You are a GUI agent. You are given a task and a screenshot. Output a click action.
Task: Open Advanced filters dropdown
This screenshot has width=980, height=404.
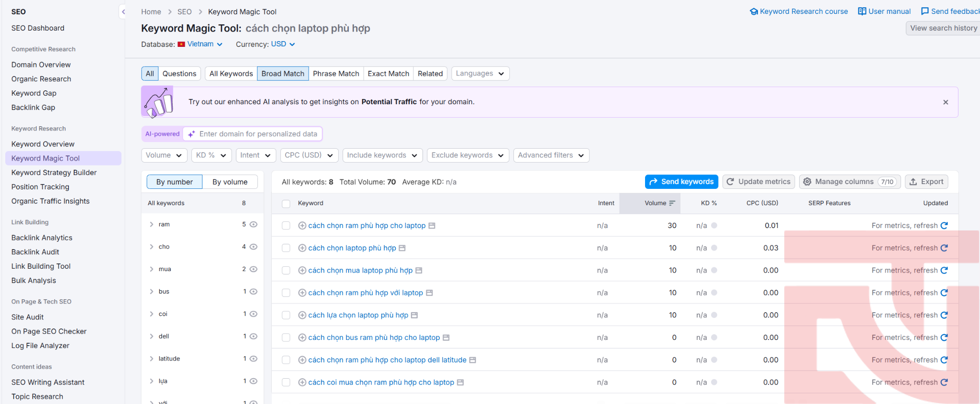coord(551,155)
